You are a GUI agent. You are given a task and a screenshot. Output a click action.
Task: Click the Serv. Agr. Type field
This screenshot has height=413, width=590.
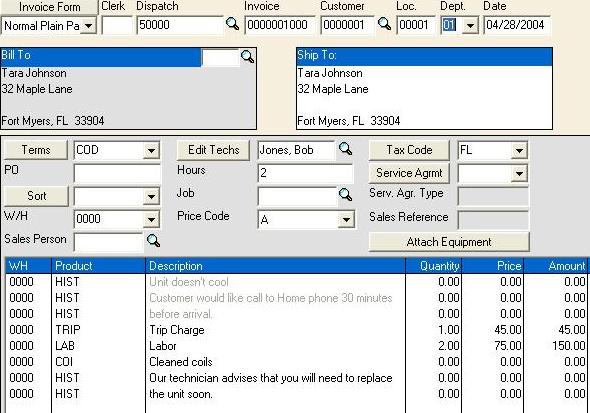coord(493,196)
